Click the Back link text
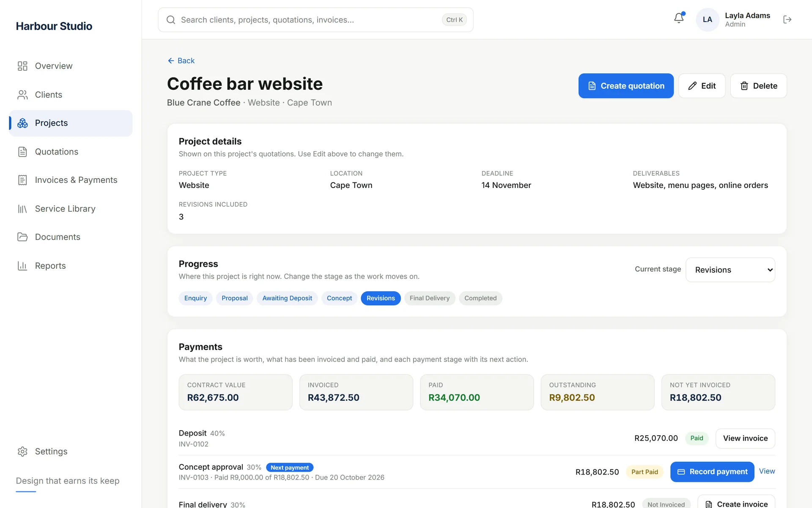 point(186,61)
